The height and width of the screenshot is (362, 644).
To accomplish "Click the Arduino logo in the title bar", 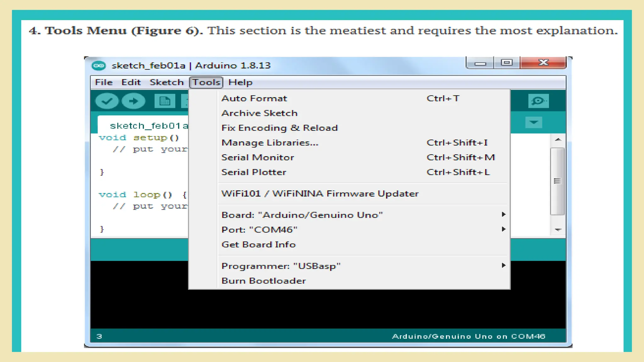I will [x=99, y=66].
